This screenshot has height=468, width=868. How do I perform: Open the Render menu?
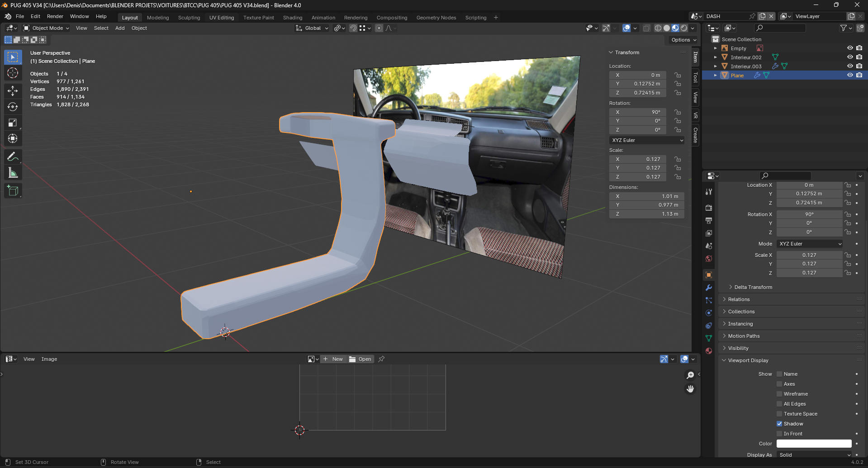click(x=55, y=16)
